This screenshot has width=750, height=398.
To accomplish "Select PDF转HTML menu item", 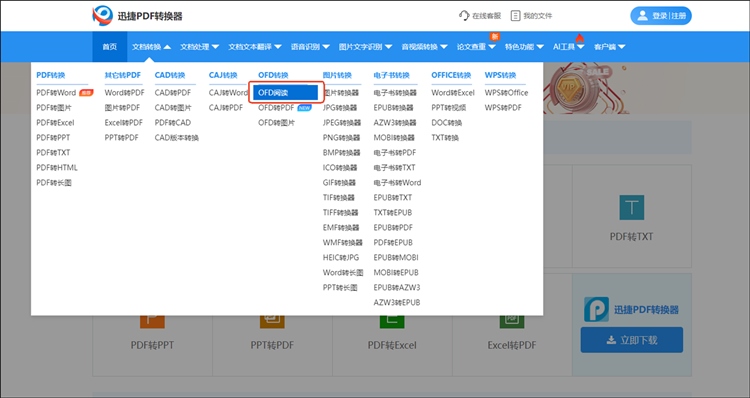I will coord(57,168).
